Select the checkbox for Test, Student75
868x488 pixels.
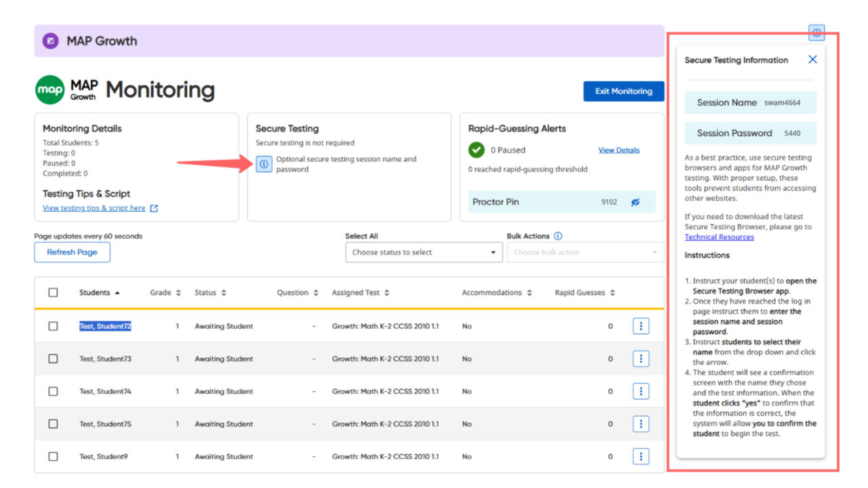[x=53, y=424]
